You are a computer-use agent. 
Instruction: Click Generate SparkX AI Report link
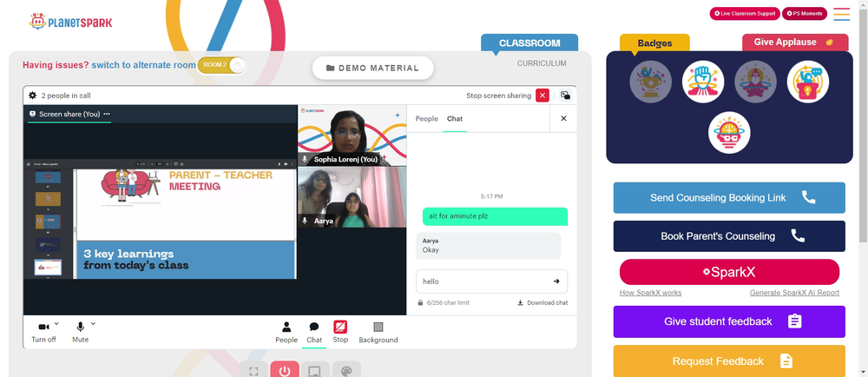tap(794, 293)
